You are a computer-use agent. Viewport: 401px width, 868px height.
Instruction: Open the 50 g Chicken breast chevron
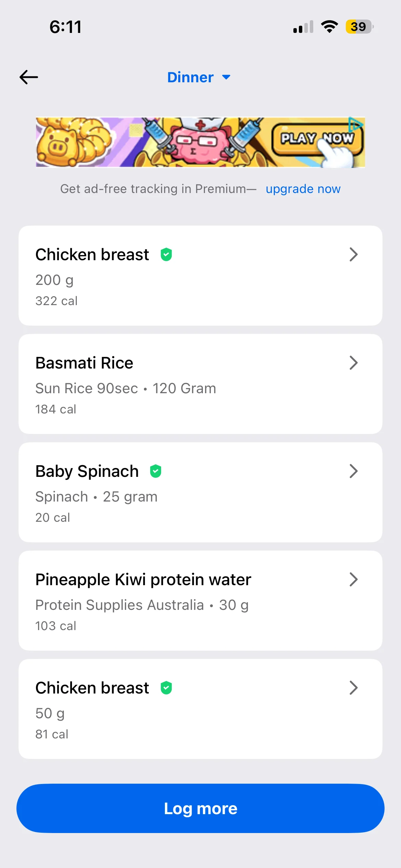pyautogui.click(x=353, y=688)
